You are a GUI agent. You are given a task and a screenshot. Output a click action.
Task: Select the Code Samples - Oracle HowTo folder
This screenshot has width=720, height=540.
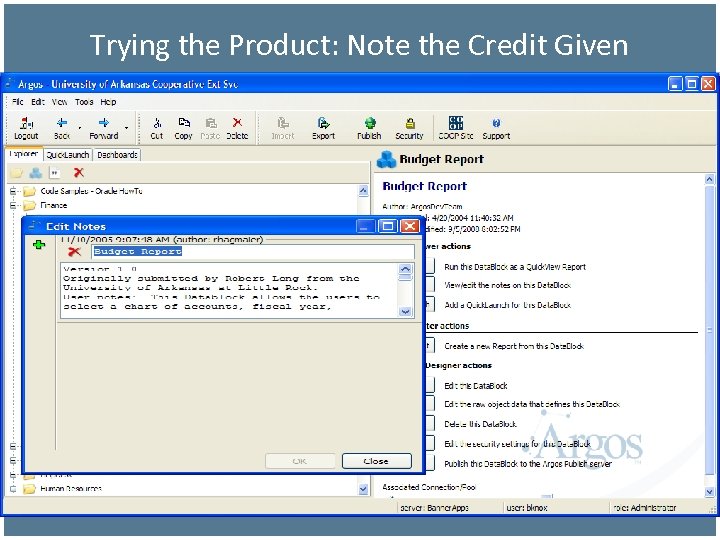click(x=91, y=191)
